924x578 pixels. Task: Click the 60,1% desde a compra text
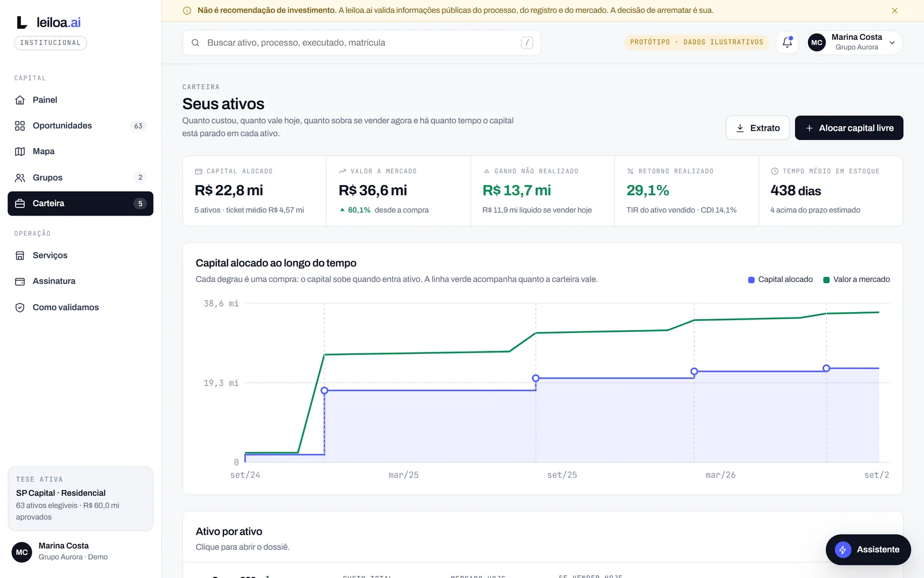(x=384, y=210)
